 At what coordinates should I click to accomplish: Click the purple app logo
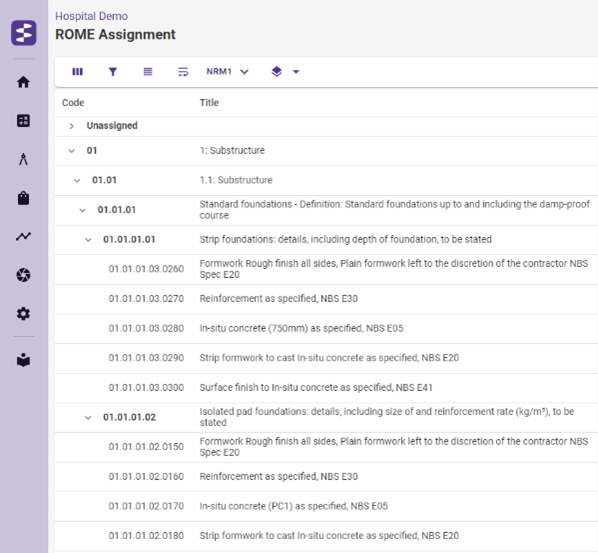click(x=24, y=33)
